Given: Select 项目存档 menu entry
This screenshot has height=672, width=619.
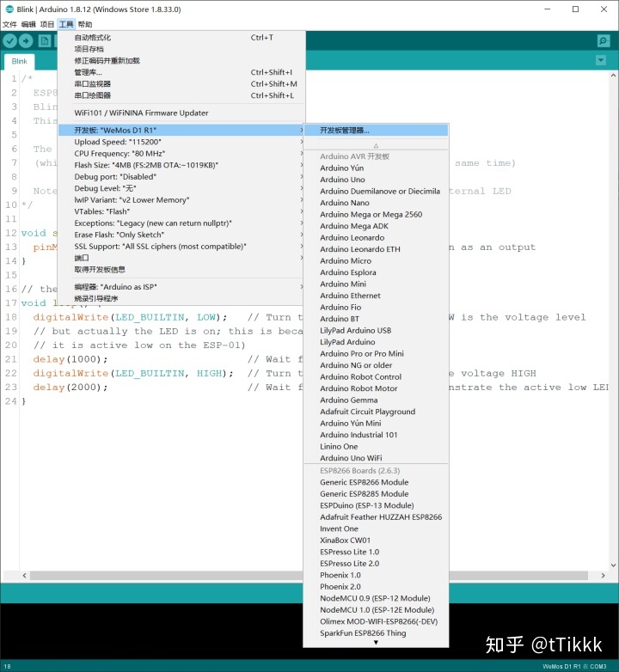Looking at the screenshot, I should 181,49.
